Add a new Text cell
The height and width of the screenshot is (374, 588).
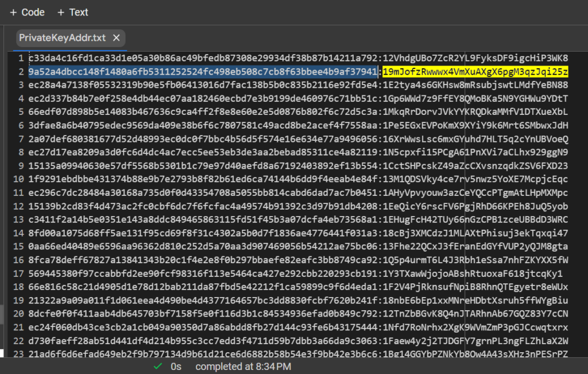(73, 12)
